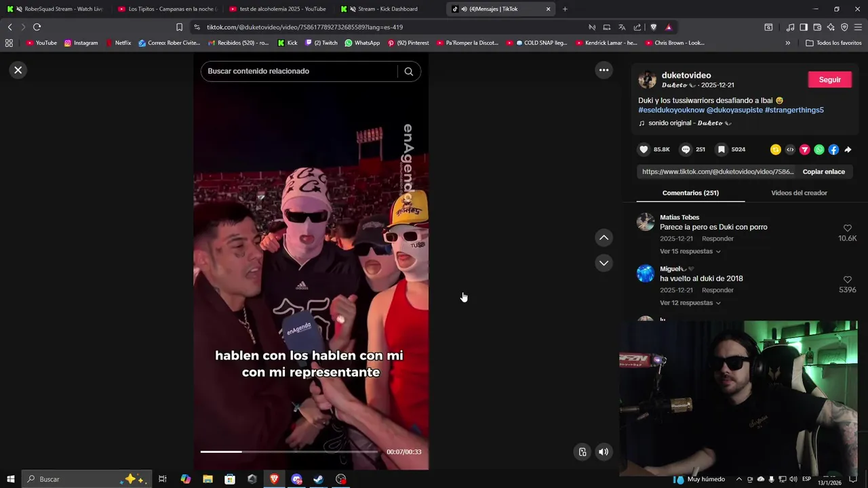Image resolution: width=868 pixels, height=488 pixels.
Task: Save video with the bookmark icon
Action: point(722,149)
